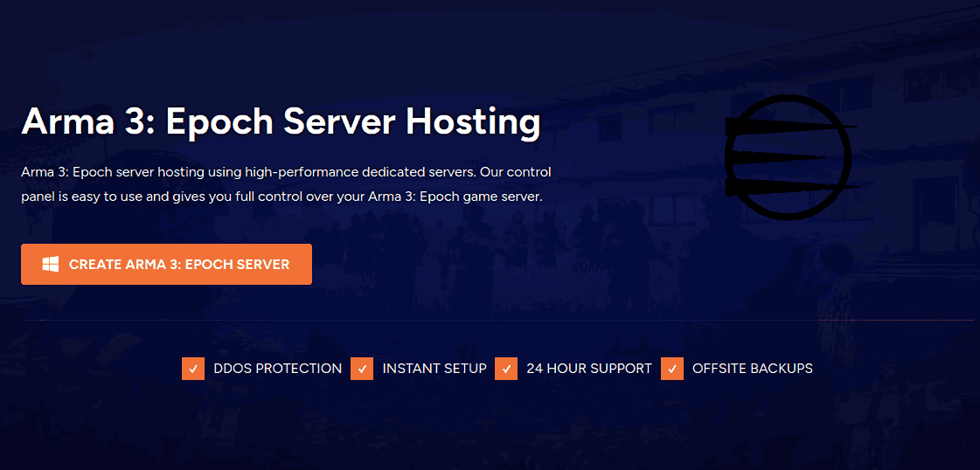Click the word "Hosting" in the page title
This screenshot has width=980, height=470.
(x=473, y=122)
